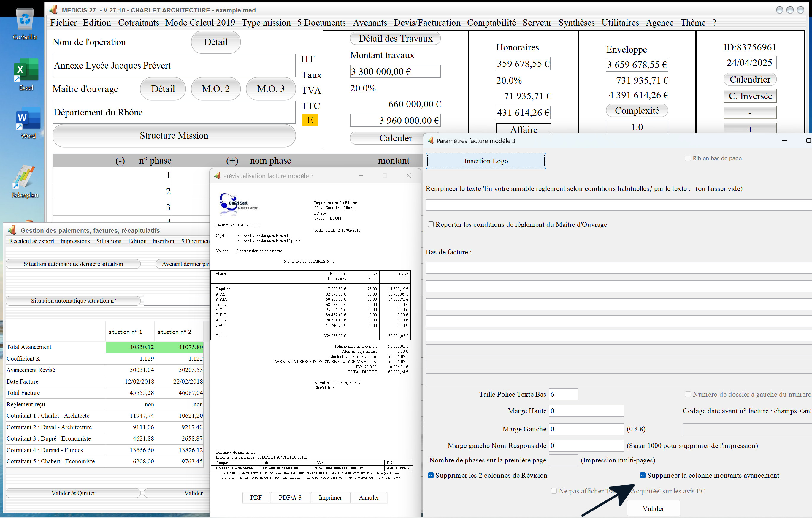
Task: Open the Recalcul & export menu
Action: pyautogui.click(x=31, y=241)
